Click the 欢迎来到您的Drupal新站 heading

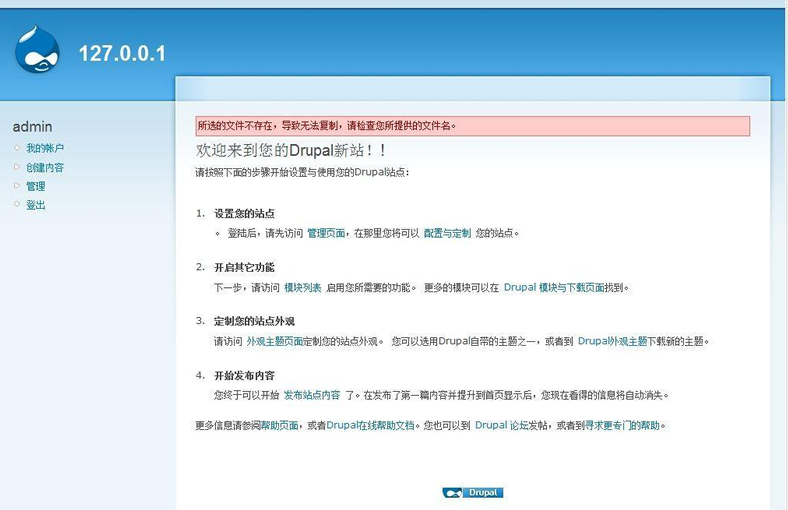point(291,150)
